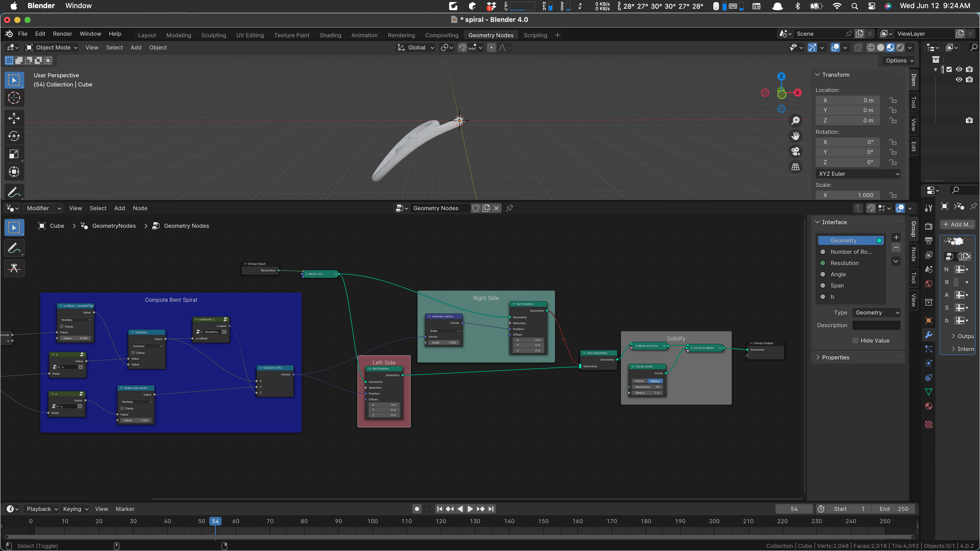Click the Add Modifier button

[958, 224]
